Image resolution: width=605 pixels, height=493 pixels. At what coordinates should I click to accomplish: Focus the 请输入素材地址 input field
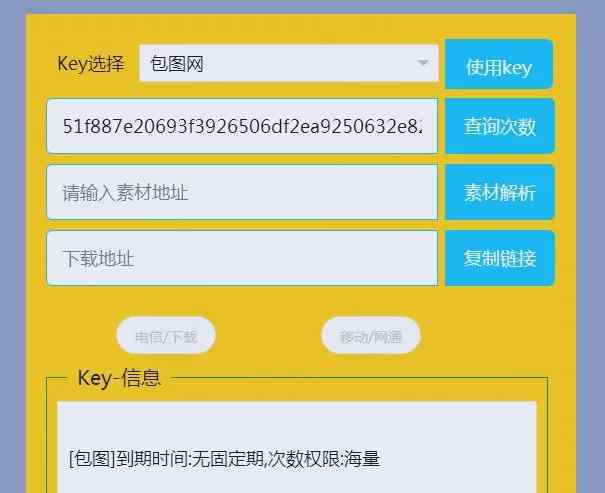(x=242, y=192)
